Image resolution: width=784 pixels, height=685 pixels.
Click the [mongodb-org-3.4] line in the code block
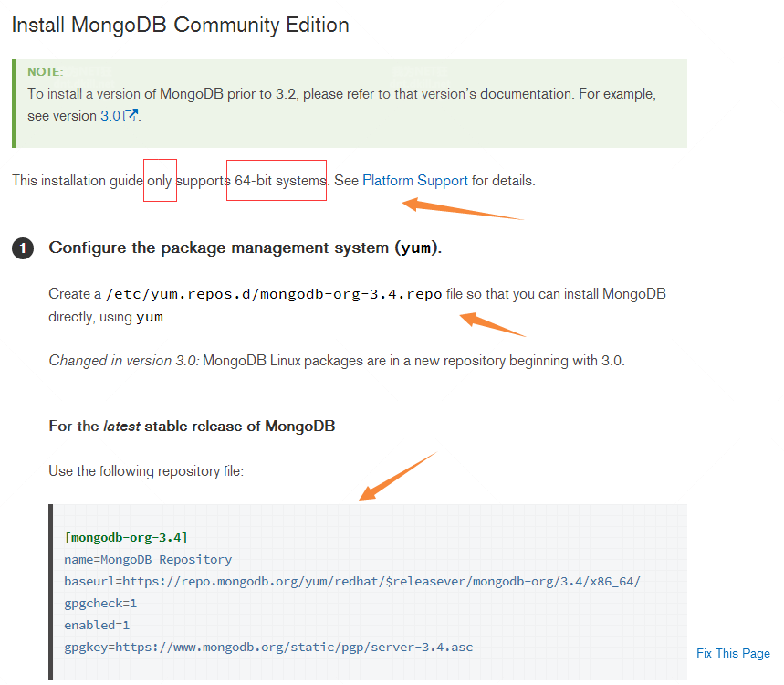pos(126,537)
